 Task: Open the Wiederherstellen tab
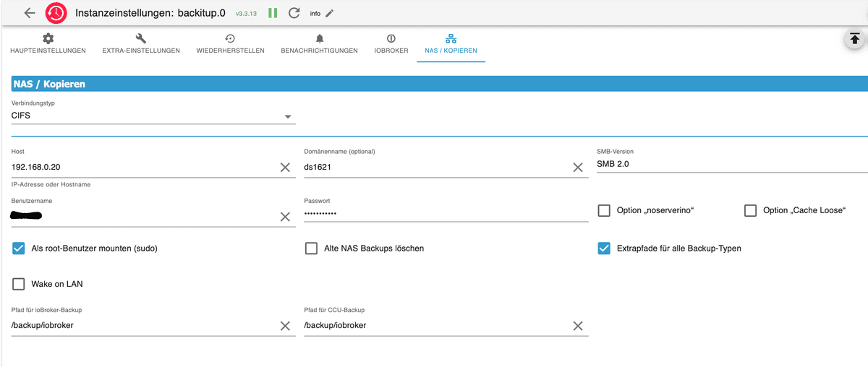click(x=230, y=43)
